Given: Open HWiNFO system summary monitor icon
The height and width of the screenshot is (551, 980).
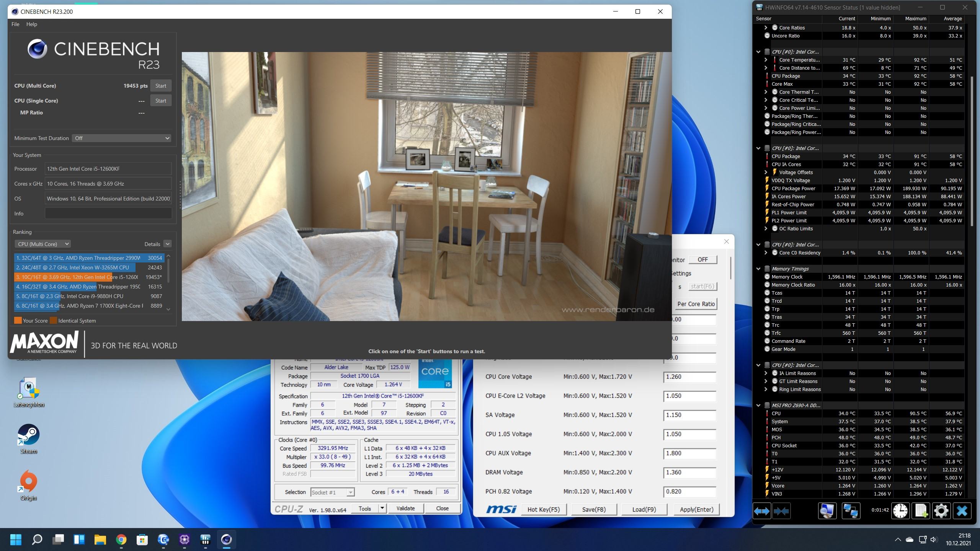Looking at the screenshot, I should pyautogui.click(x=827, y=511).
